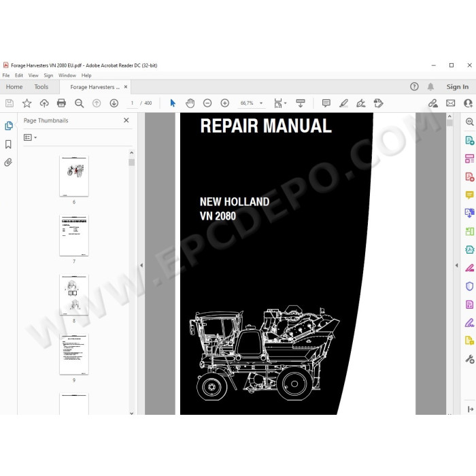Image resolution: width=476 pixels, height=476 pixels.
Task: Select page 7 thumbnail
Action: [x=74, y=235]
